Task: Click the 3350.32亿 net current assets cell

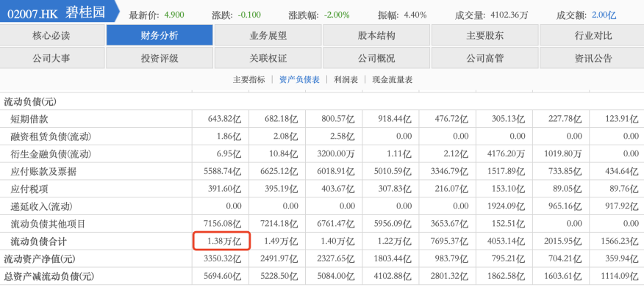Action: 222,259
